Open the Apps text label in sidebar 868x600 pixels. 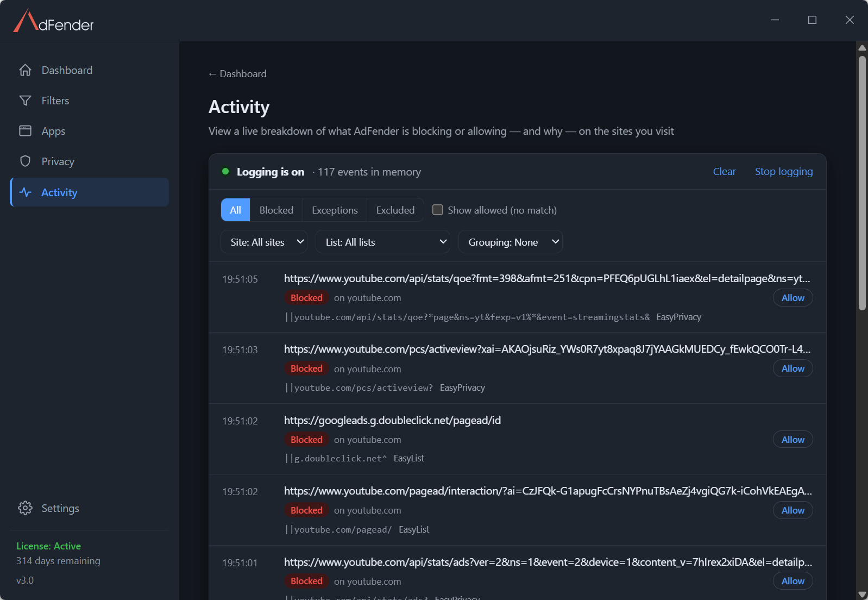(53, 131)
